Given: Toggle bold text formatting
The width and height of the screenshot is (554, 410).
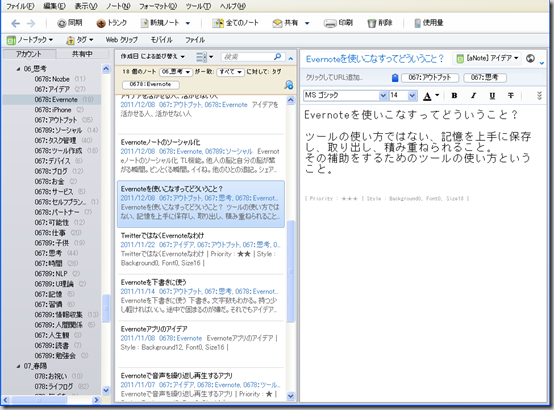Looking at the screenshot, I should point(454,95).
